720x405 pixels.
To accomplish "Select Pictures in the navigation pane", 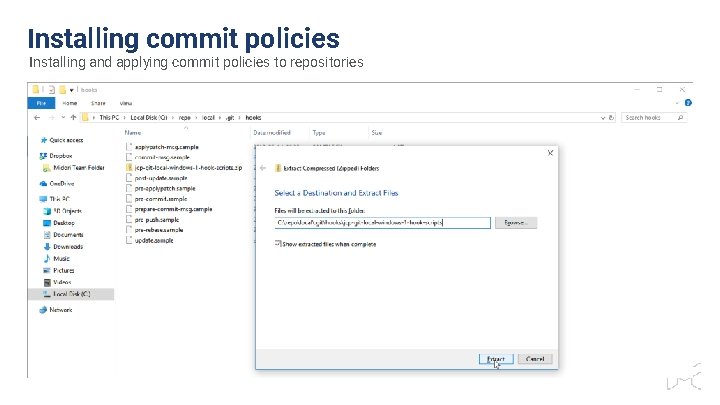I will coord(59,270).
